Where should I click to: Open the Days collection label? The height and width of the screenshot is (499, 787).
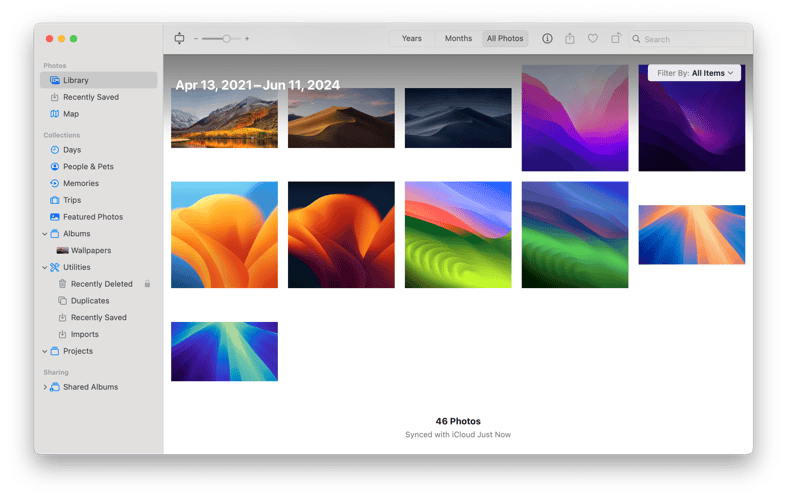[72, 150]
